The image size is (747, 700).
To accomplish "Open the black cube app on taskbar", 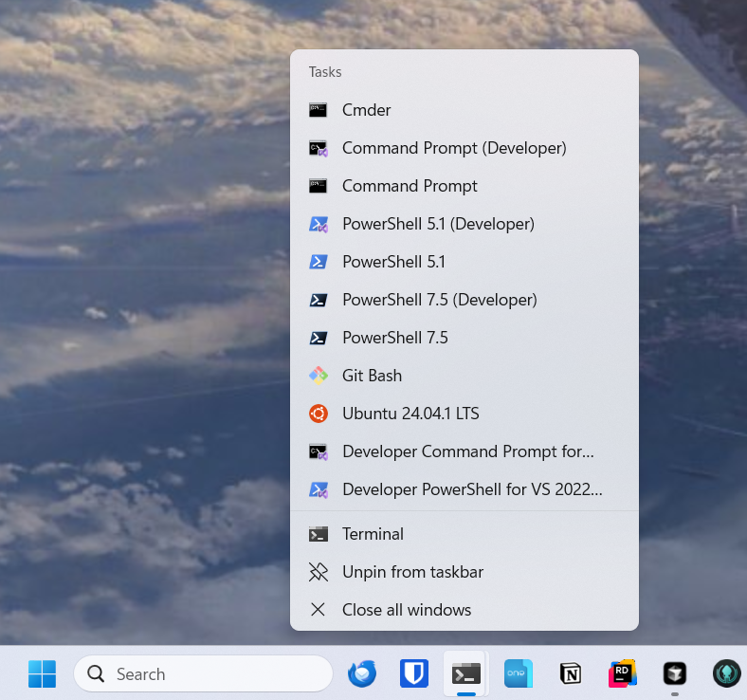I will (675, 673).
